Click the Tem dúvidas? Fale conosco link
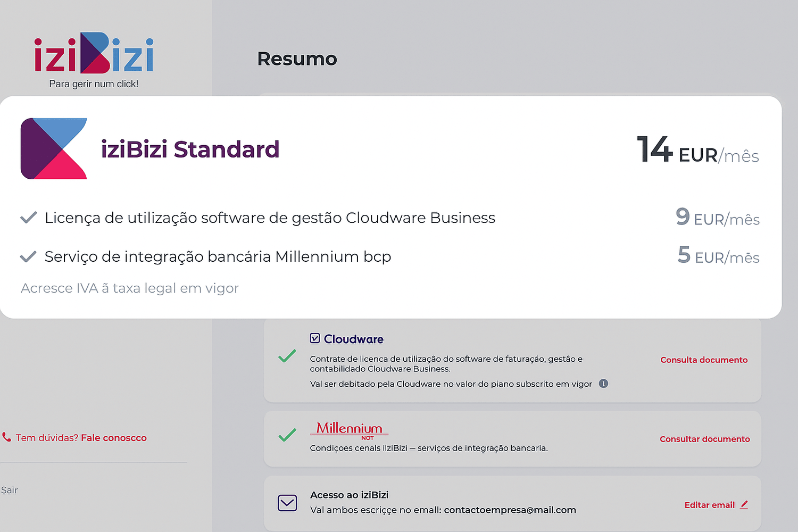The width and height of the screenshot is (798, 532). [x=81, y=438]
